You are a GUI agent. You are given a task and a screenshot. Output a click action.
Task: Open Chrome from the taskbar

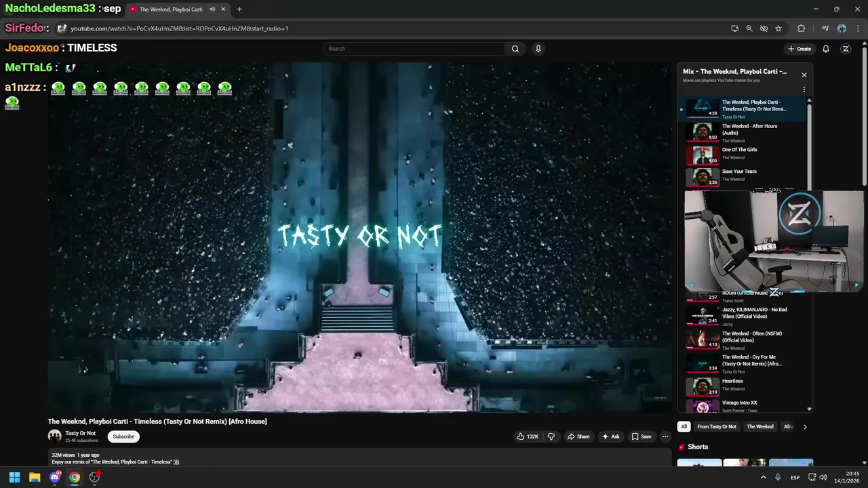click(x=75, y=477)
